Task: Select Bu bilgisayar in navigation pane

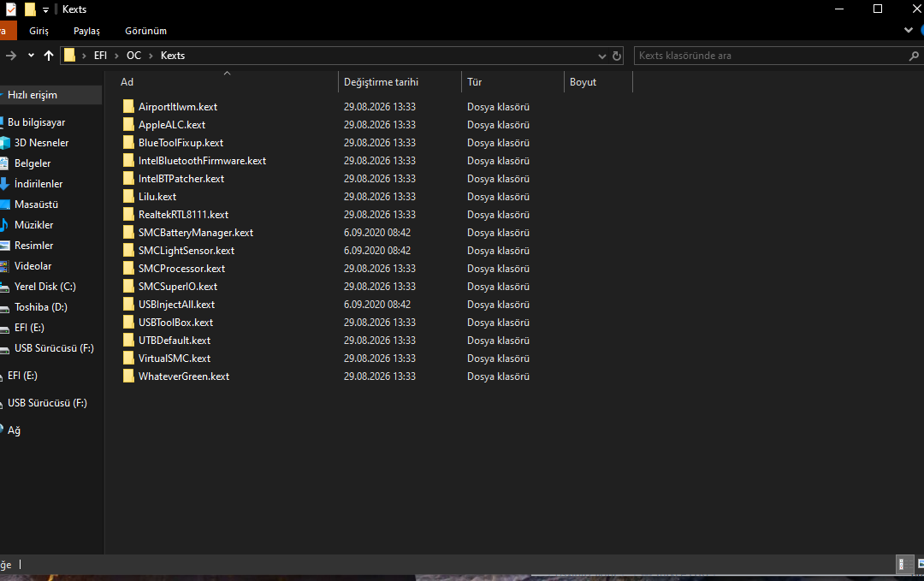Action: pyautogui.click(x=36, y=122)
